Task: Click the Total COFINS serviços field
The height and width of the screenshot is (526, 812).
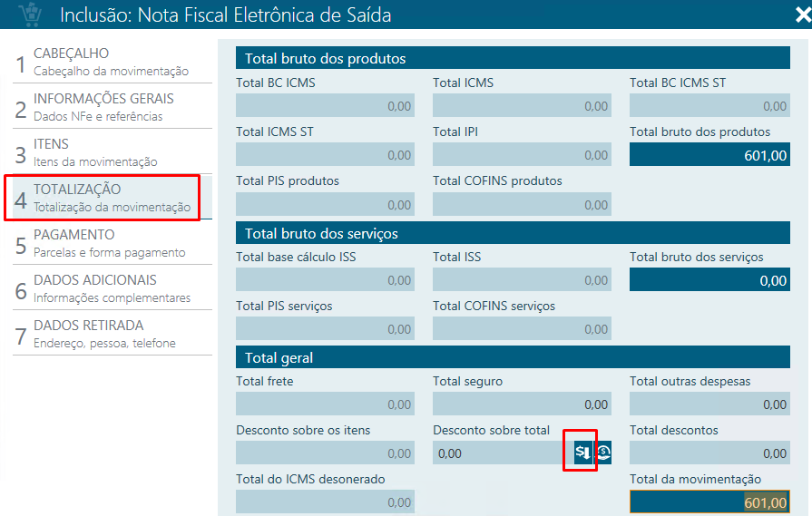Action: [522, 328]
